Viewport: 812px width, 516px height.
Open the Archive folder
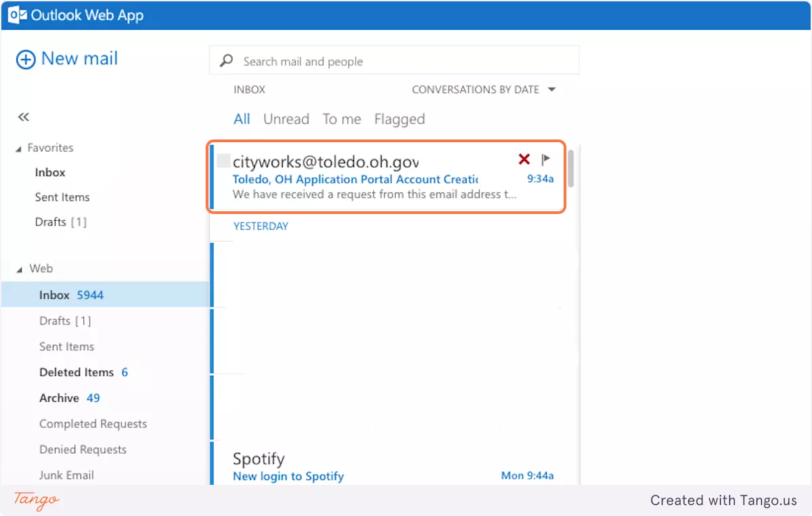click(x=59, y=398)
